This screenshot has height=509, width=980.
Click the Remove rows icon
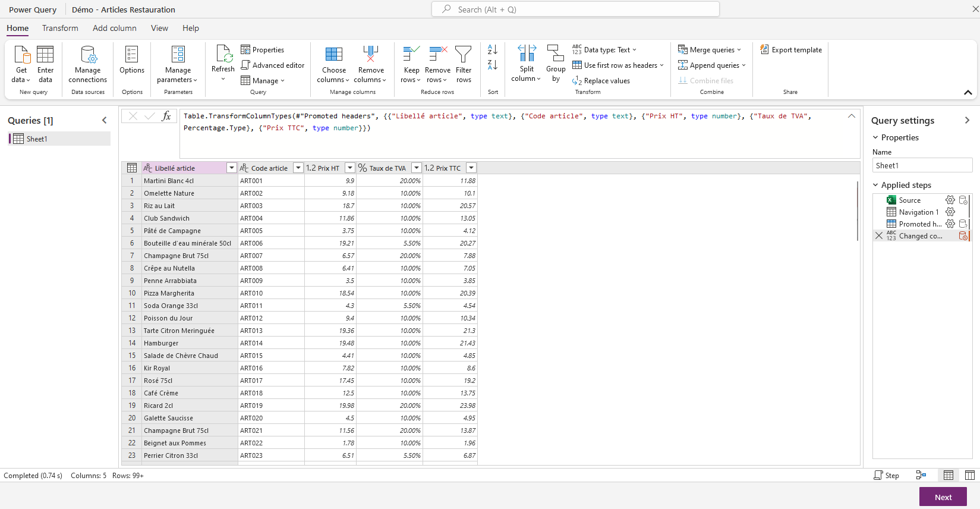coord(437,54)
